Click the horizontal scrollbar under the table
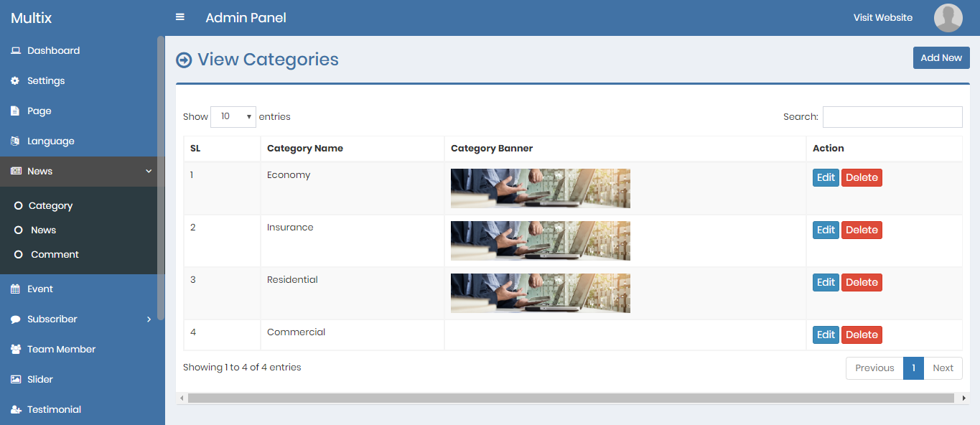Image resolution: width=980 pixels, height=425 pixels. [x=571, y=398]
